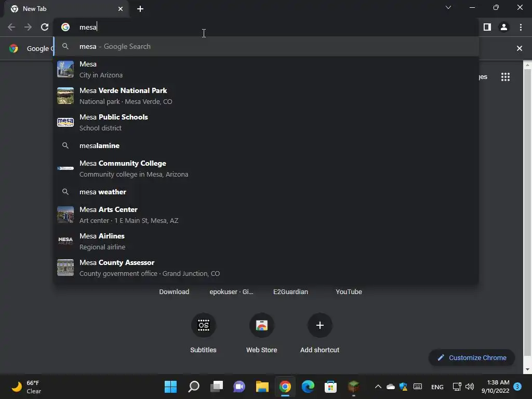The height and width of the screenshot is (399, 532).
Task: Open the tab search chevron in the title bar
Action: [448, 7]
